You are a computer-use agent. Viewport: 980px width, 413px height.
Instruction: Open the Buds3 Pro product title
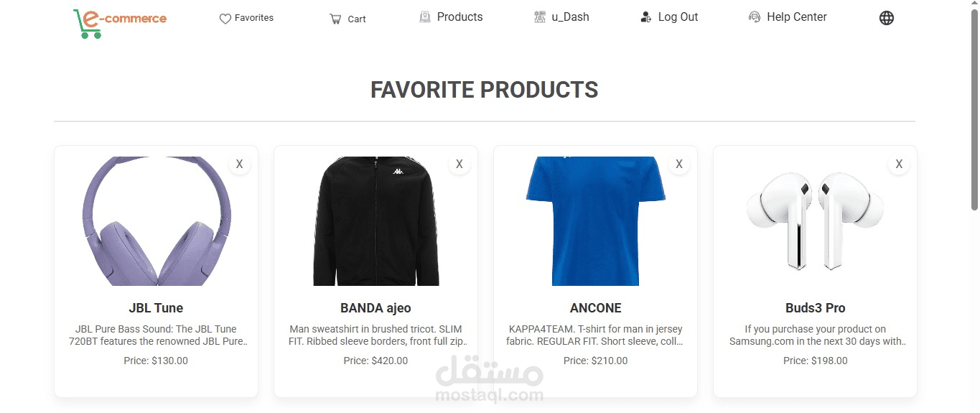(x=815, y=308)
